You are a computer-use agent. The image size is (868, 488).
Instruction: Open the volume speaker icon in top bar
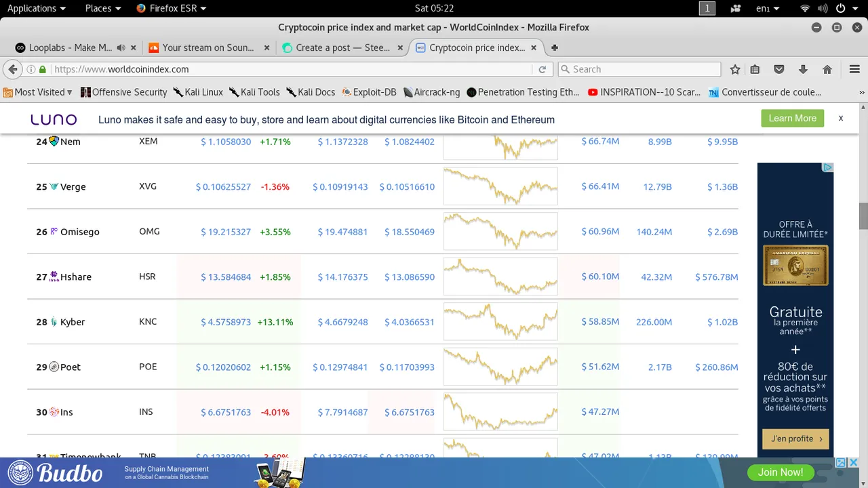click(823, 8)
